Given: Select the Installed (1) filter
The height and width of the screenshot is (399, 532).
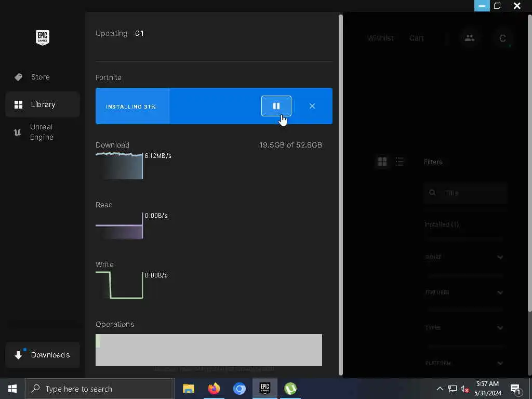Looking at the screenshot, I should [x=442, y=224].
